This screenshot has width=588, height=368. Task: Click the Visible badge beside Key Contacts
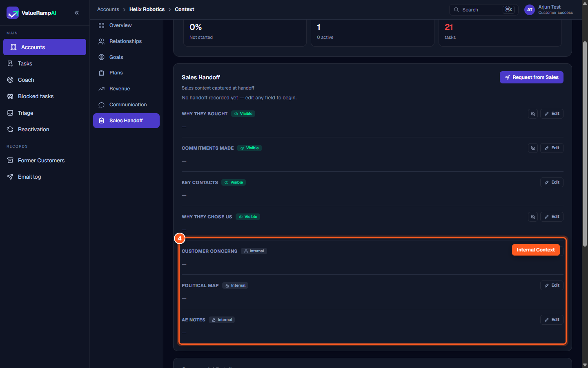click(234, 182)
